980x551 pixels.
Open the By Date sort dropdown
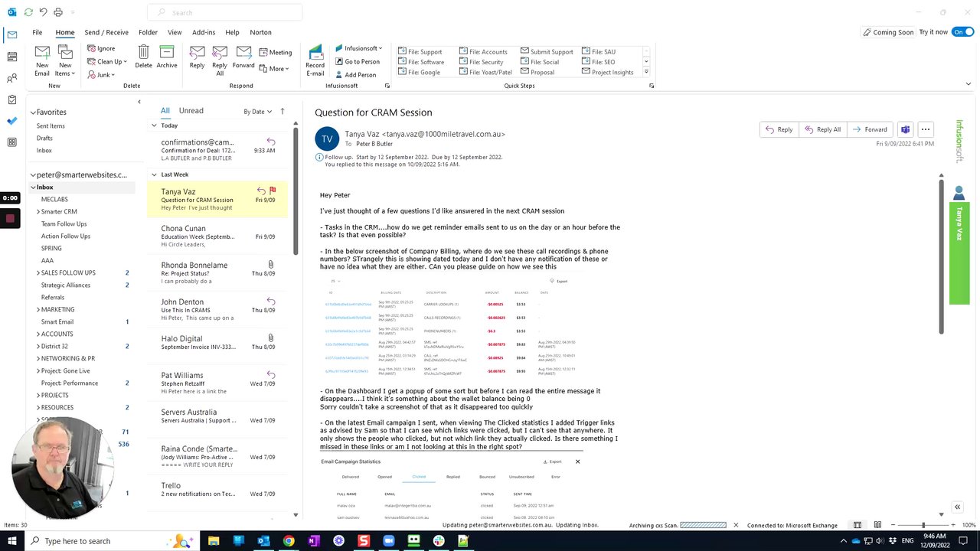257,112
